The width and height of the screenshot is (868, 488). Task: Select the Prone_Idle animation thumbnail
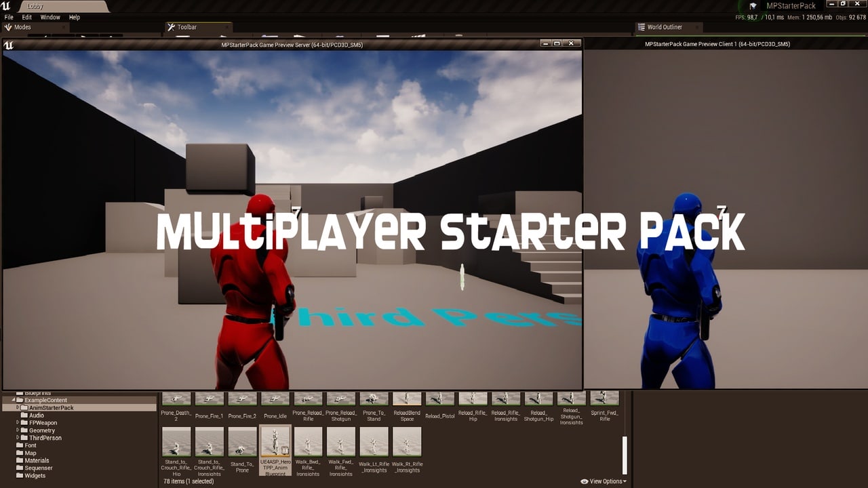pos(275,399)
